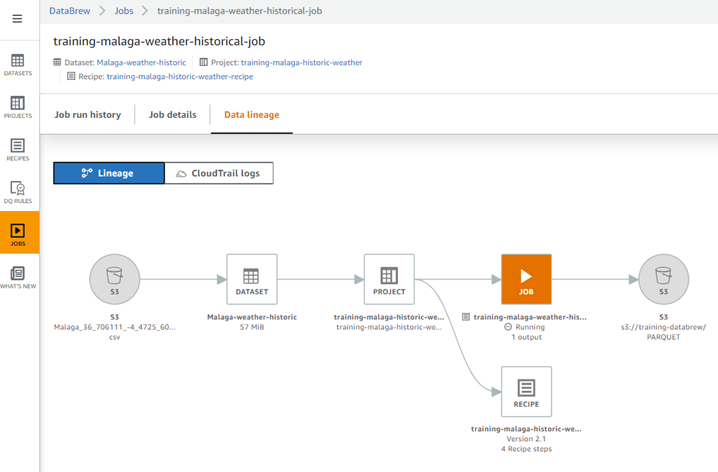
Task: Click the PARQUET format label
Action: click(x=664, y=337)
